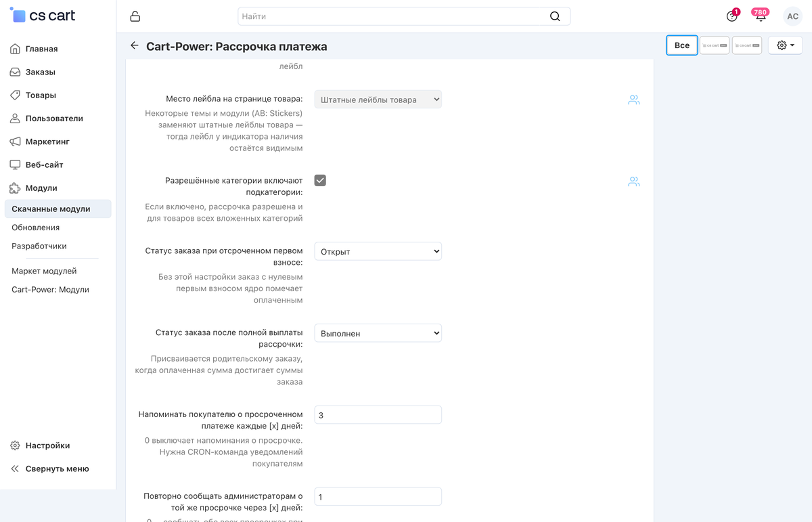Click the admin repeat notice days field showing 1
This screenshot has height=522, width=812.
click(378, 497)
